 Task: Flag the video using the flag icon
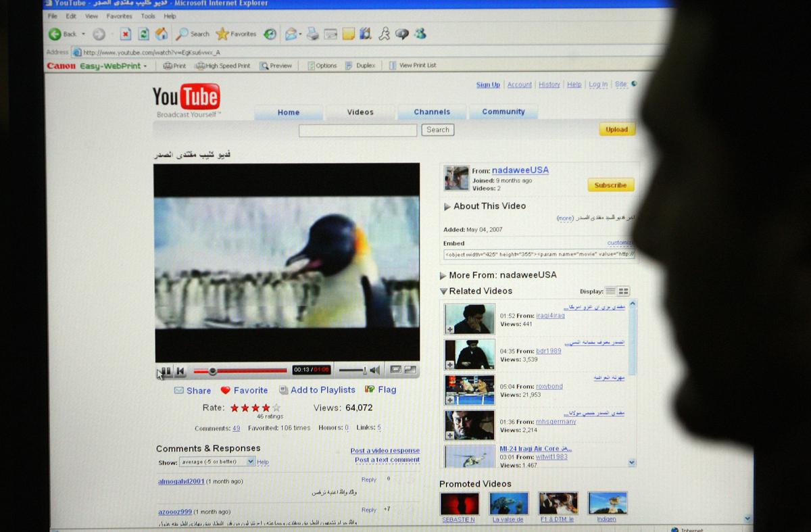tap(370, 390)
